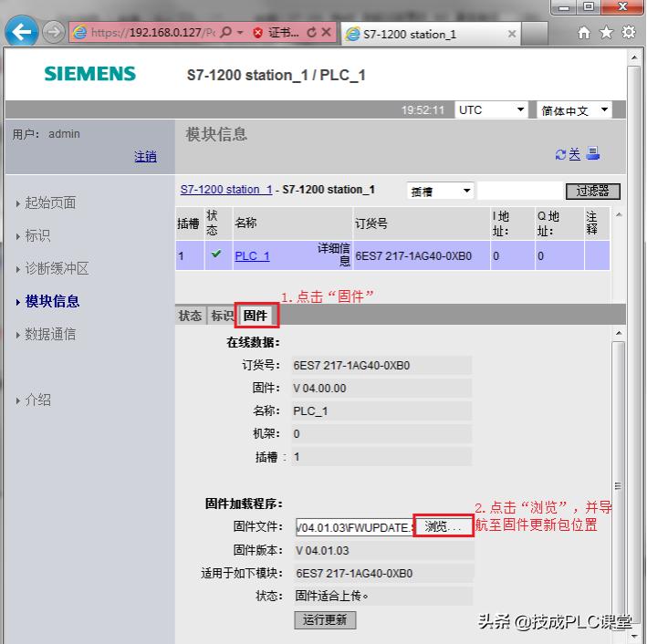
Task: Click 详细信息 in the PLC_1 row
Action: point(333,254)
